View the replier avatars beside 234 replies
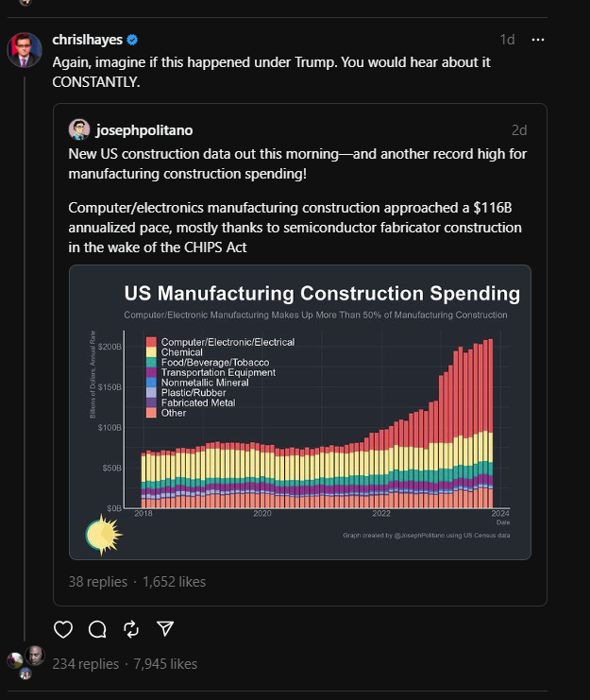This screenshot has width=590, height=700. [x=25, y=663]
